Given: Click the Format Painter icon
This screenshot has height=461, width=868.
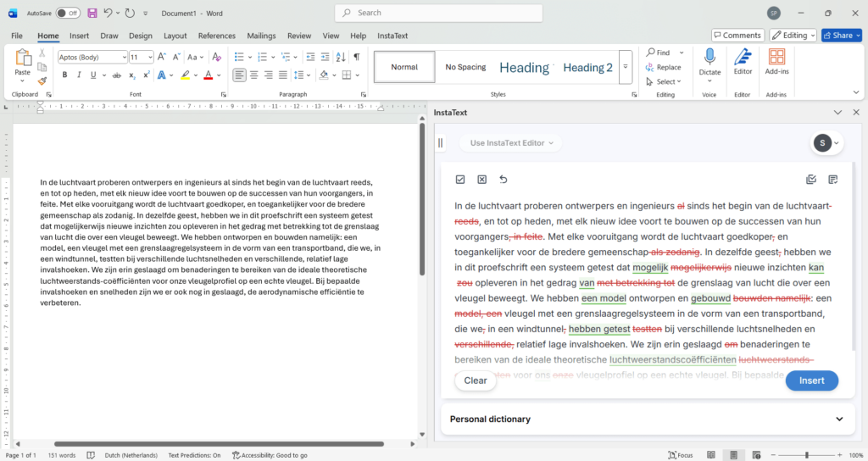Looking at the screenshot, I should [x=42, y=81].
